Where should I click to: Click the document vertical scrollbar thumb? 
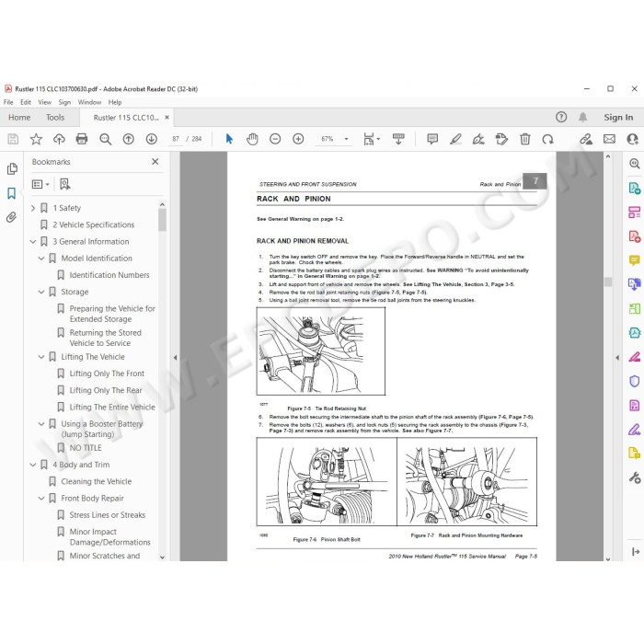(x=608, y=282)
